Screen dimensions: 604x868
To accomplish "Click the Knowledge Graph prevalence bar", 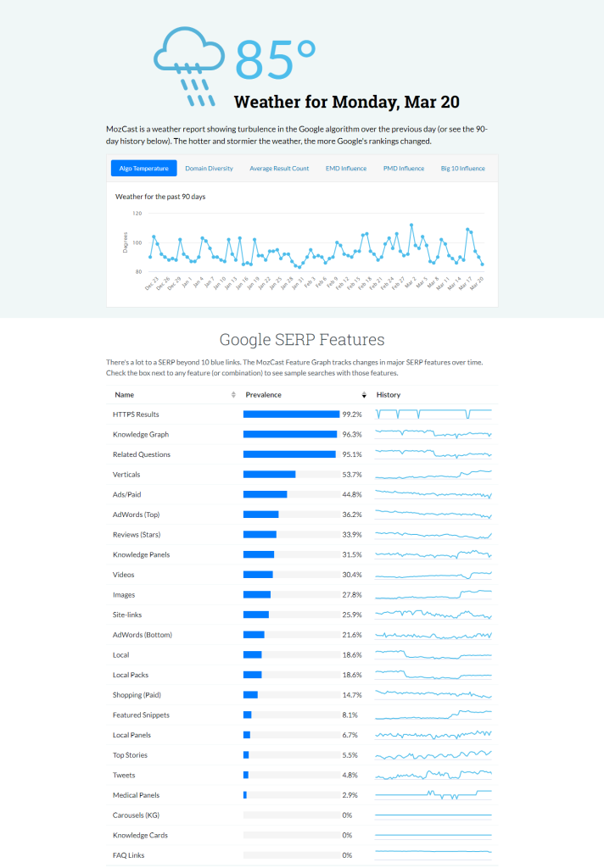I will [x=290, y=435].
